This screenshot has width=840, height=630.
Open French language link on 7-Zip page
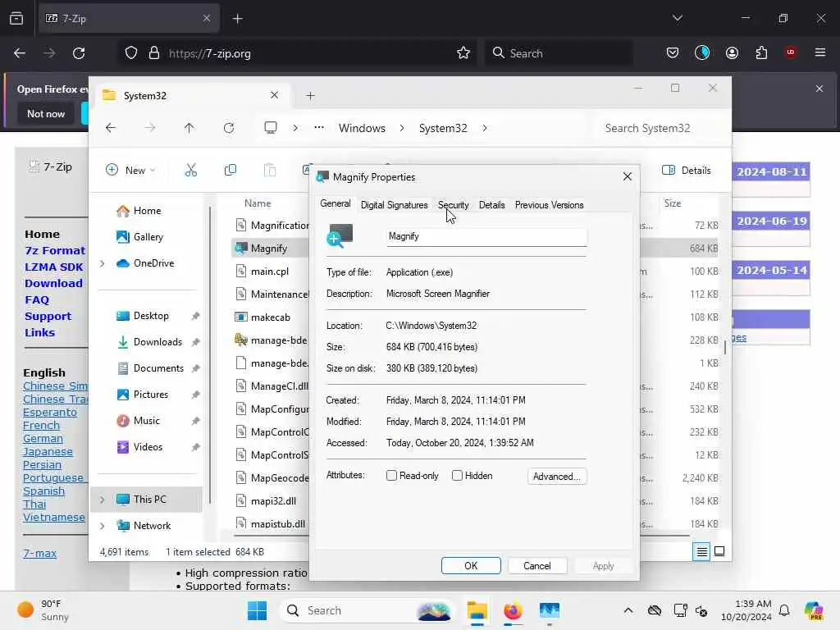pos(41,426)
